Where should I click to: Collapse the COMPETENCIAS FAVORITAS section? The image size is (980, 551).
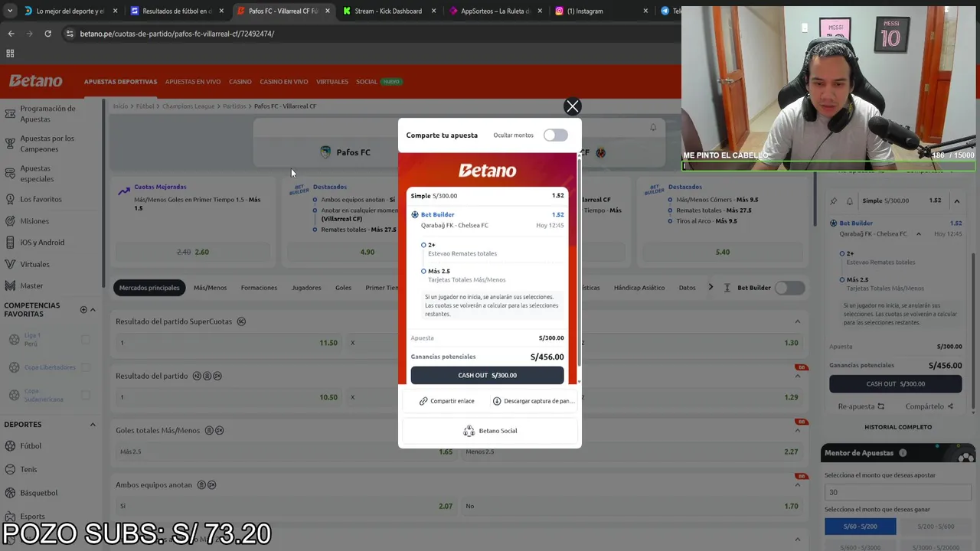tap(93, 310)
